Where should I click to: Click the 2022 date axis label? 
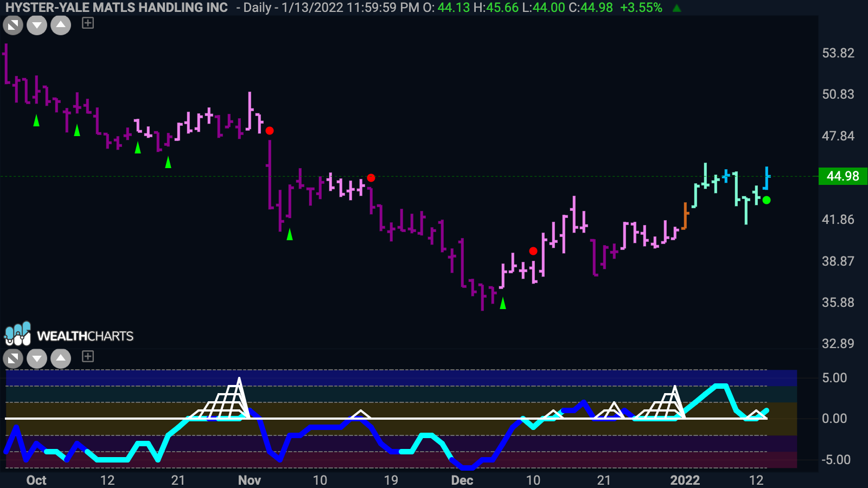685,480
